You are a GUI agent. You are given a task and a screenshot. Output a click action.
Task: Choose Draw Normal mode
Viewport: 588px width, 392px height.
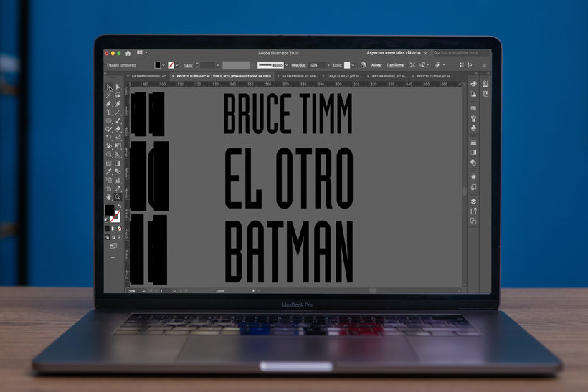[108, 237]
